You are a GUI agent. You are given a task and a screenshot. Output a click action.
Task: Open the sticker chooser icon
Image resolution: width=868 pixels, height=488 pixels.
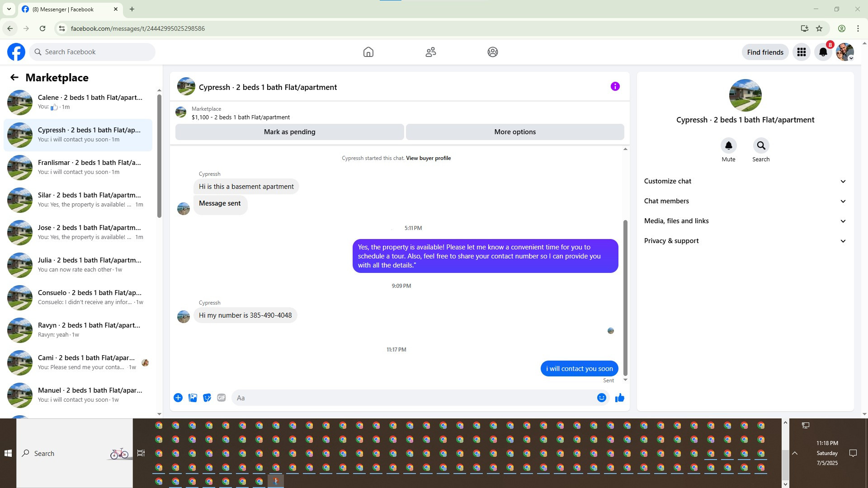pyautogui.click(x=207, y=398)
